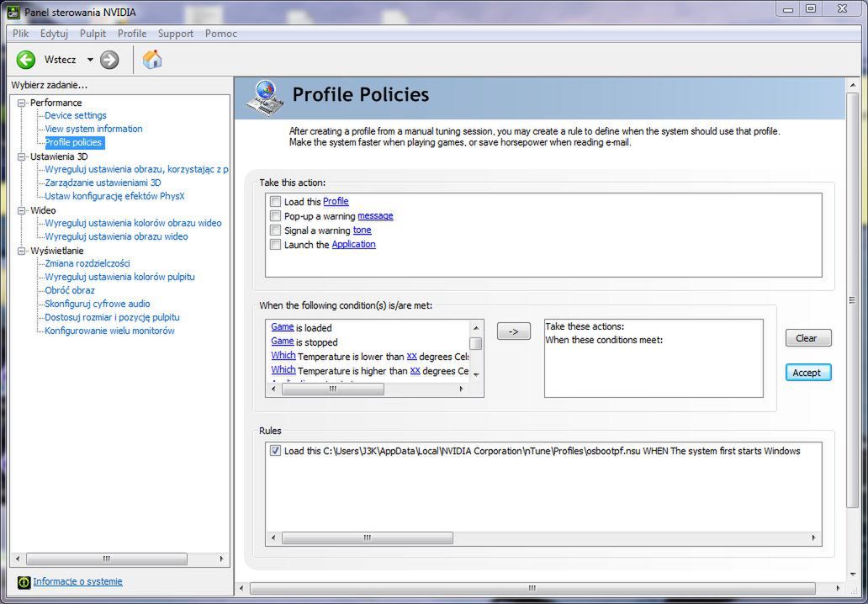Click the -> add condition button
The height and width of the screenshot is (604, 868).
pyautogui.click(x=514, y=331)
